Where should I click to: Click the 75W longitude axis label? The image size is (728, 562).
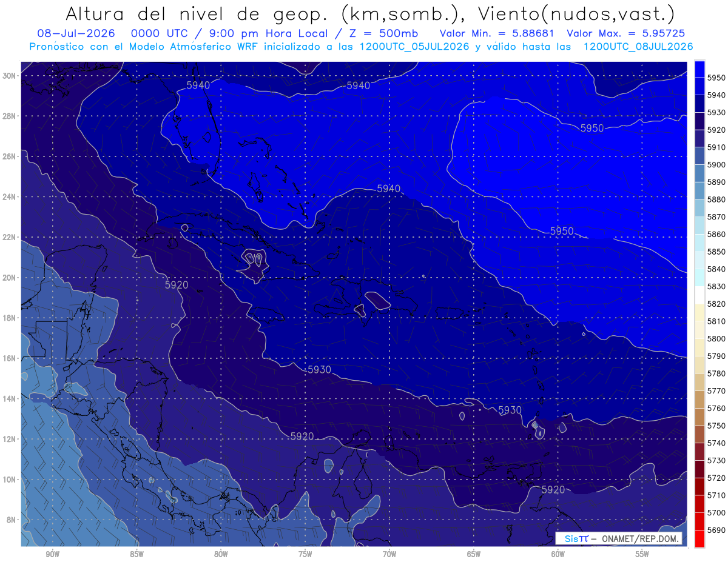pyautogui.click(x=305, y=555)
